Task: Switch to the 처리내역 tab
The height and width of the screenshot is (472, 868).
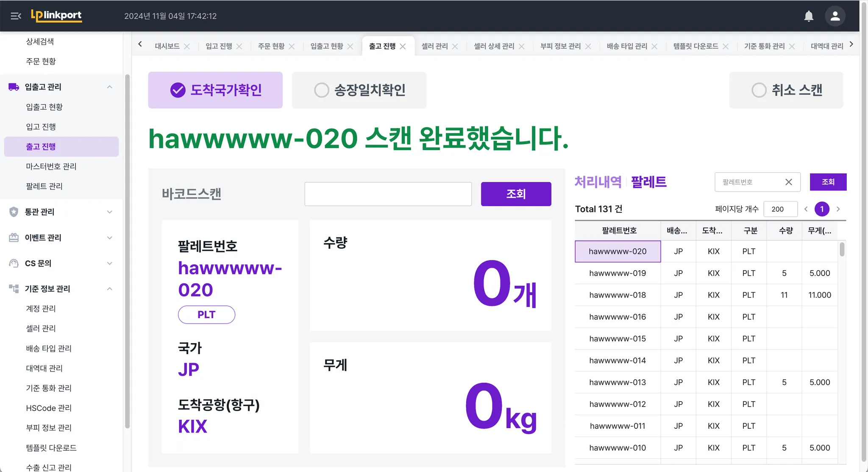Action: click(x=598, y=182)
